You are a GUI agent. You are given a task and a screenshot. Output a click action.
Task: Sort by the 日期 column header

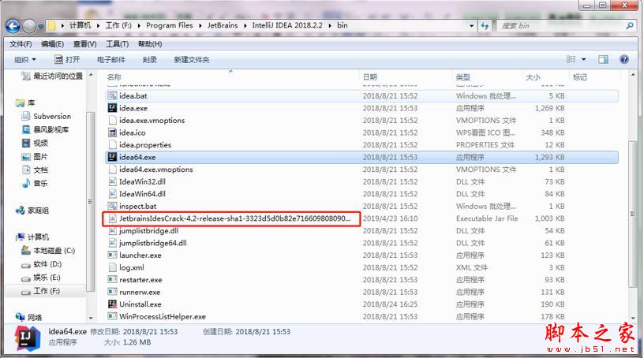(x=369, y=76)
